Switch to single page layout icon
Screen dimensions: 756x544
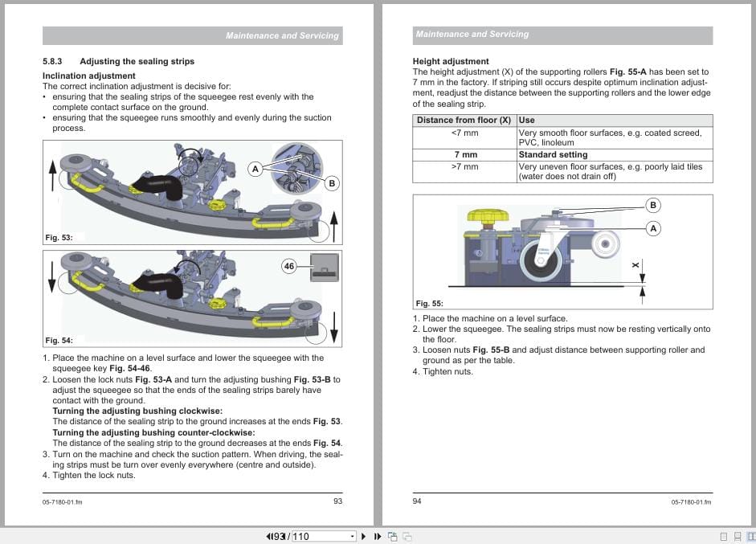tap(725, 535)
